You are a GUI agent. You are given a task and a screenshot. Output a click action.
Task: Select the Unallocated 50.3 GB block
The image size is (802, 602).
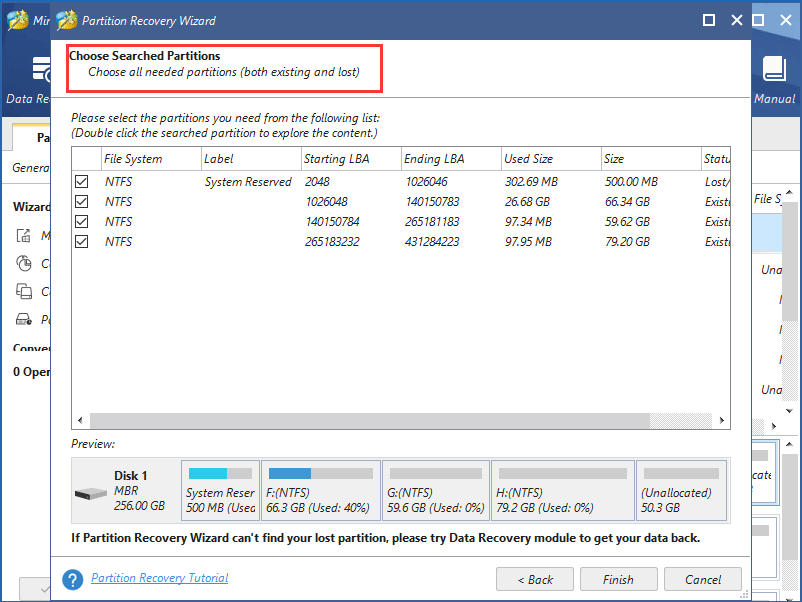[x=681, y=490]
